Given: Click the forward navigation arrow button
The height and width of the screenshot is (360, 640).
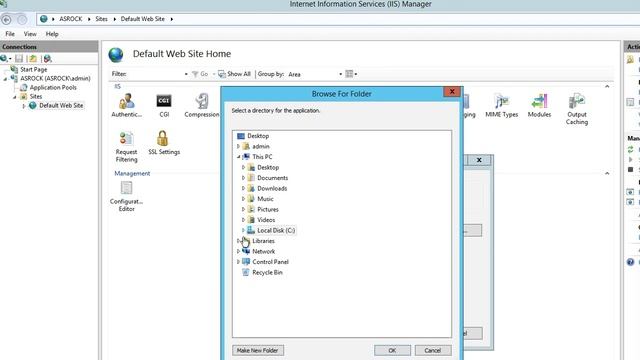Looking at the screenshot, I should 22,19.
